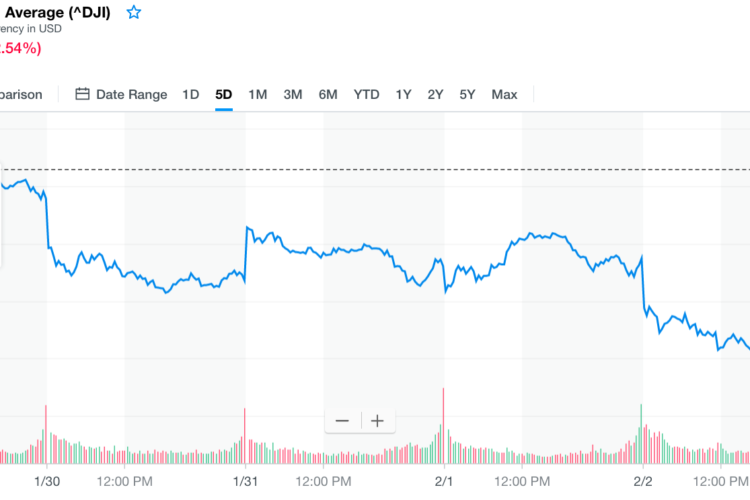The image size is (750, 500).
Task: Switch chart to 1M range
Action: (x=258, y=94)
